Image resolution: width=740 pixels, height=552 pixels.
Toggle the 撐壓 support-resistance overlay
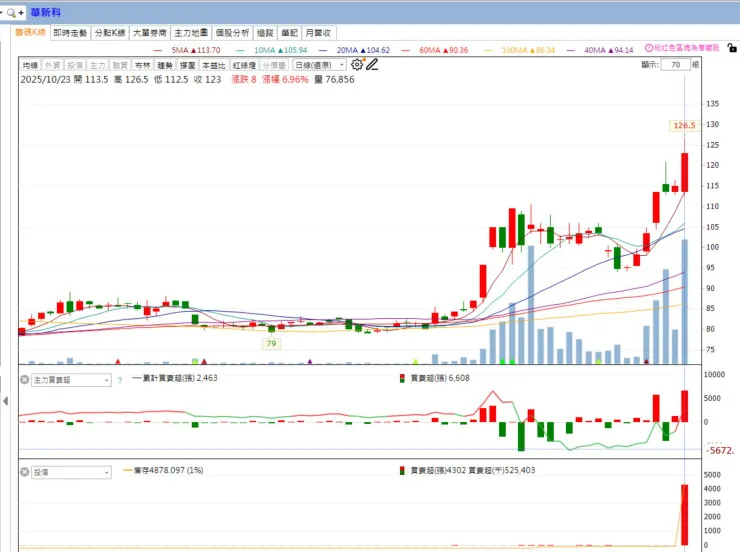point(187,65)
